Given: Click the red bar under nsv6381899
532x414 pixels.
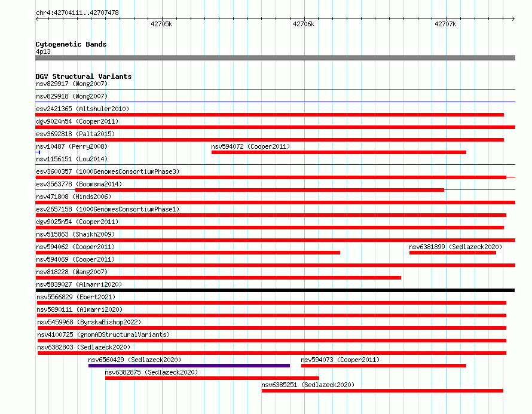Looking at the screenshot, I should [x=452, y=253].
